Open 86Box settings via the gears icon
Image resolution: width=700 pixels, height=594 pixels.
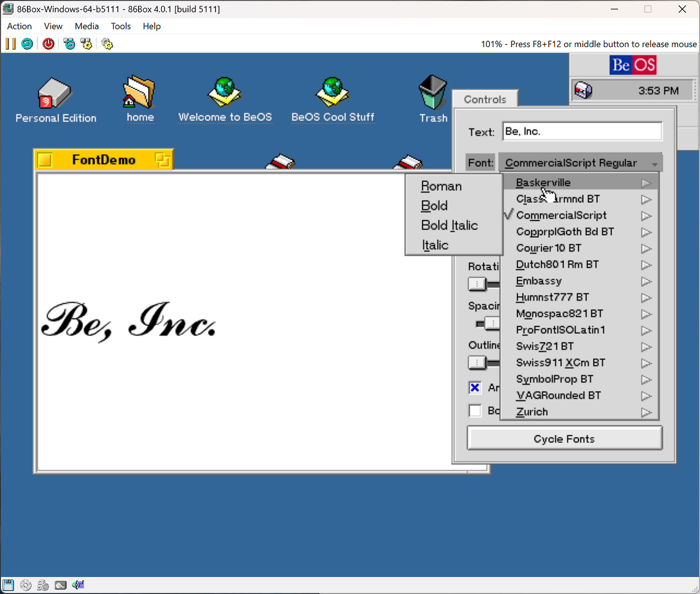coord(107,44)
